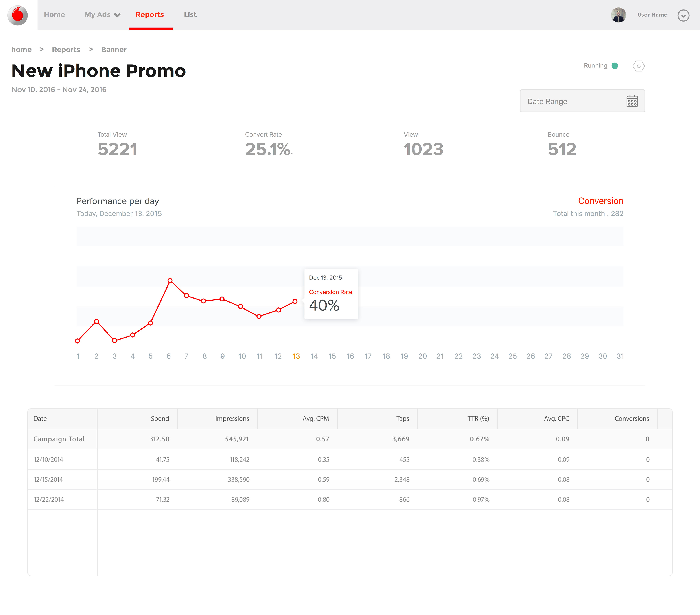This screenshot has width=700, height=615.
Task: Open the calendar icon in Date Range
Action: [632, 101]
